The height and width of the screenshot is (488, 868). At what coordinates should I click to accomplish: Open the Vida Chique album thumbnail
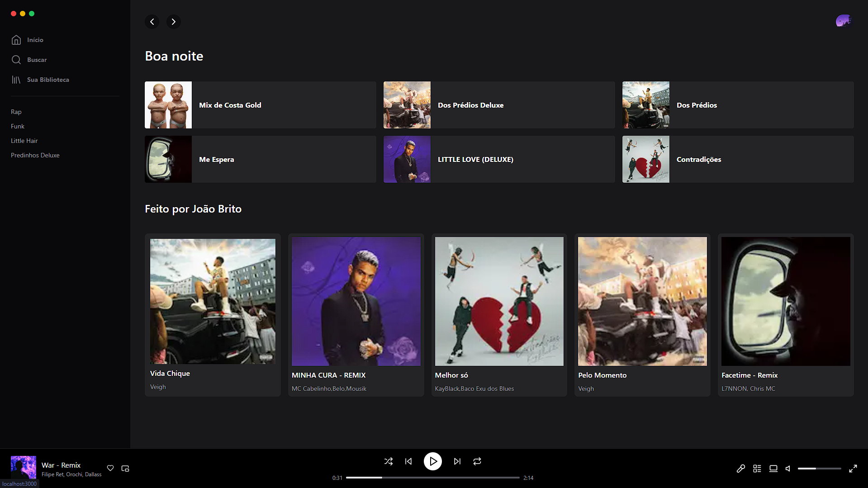(212, 301)
